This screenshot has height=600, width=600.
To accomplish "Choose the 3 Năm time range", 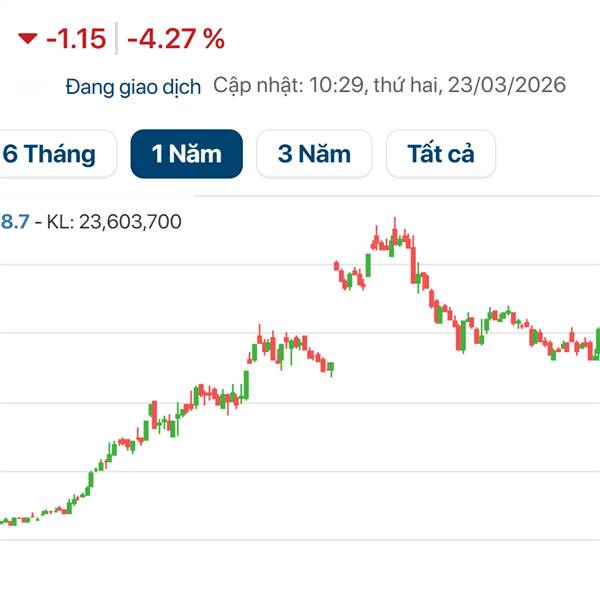I will pyautogui.click(x=314, y=154).
